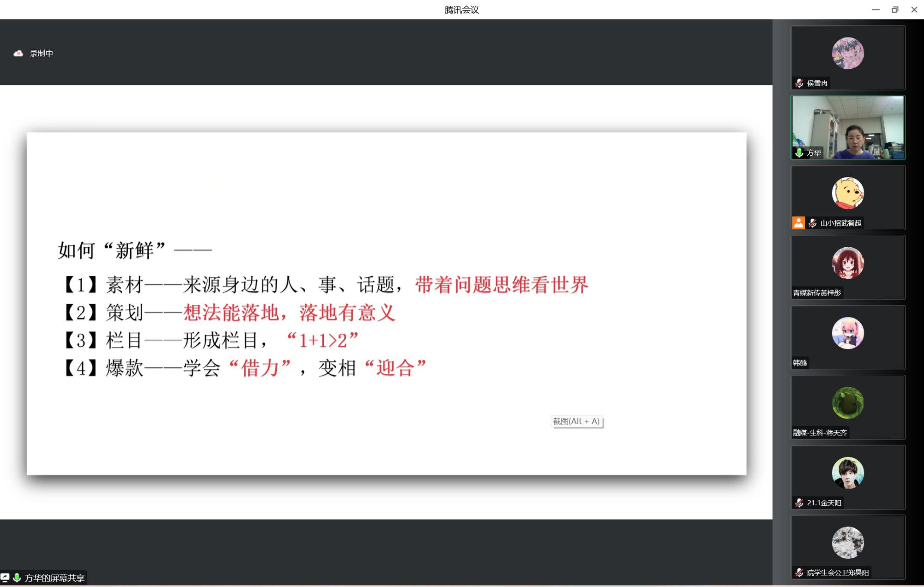Click muted mic icon beside 山小招武智超
Image resolution: width=924 pixels, height=587 pixels.
coord(812,223)
